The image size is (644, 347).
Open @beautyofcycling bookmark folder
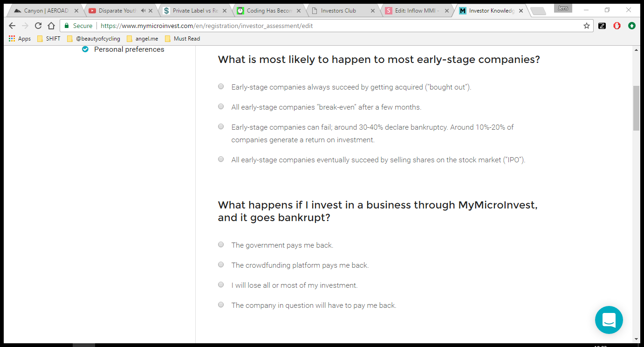[x=93, y=39]
